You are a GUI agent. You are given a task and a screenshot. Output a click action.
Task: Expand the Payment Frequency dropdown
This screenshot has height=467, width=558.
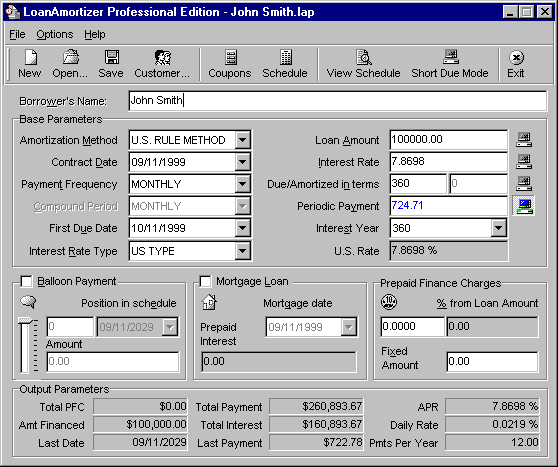click(x=242, y=184)
